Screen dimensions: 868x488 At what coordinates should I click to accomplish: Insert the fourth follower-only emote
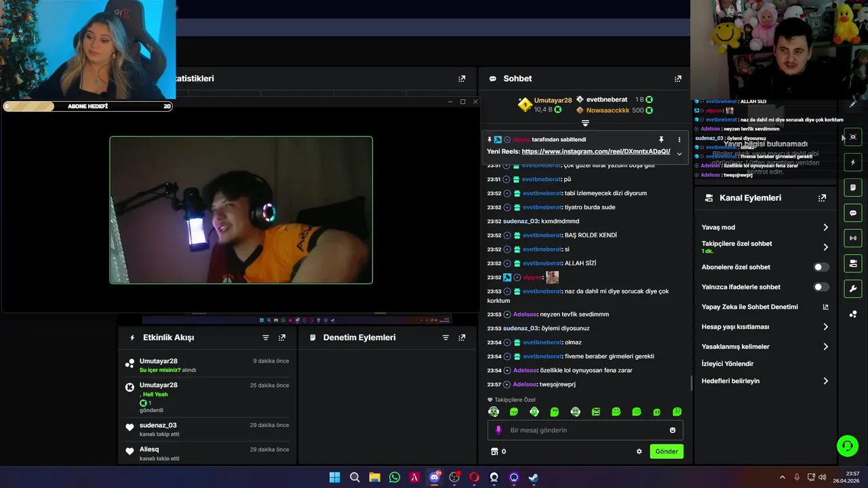555,411
